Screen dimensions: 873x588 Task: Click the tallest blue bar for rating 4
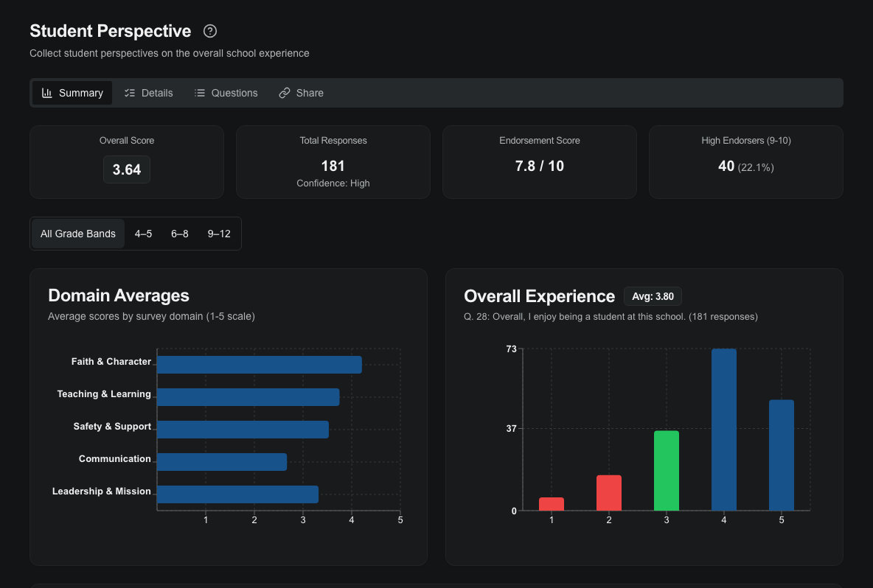point(724,430)
